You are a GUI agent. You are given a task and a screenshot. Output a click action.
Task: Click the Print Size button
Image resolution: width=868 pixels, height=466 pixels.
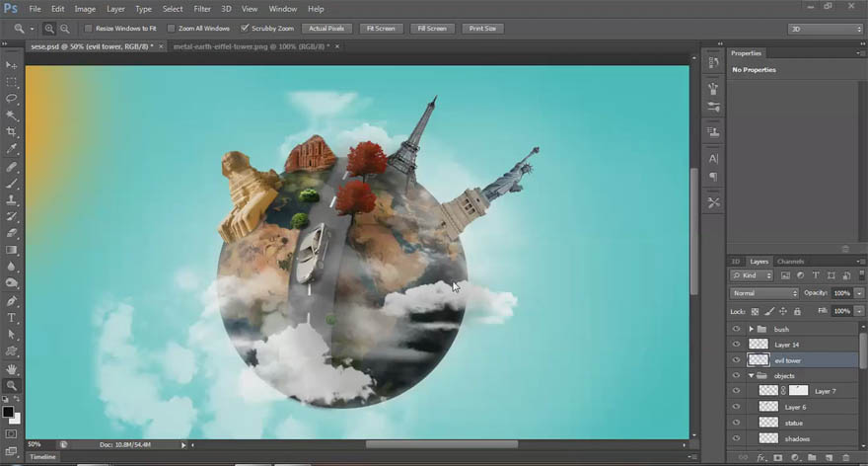click(x=482, y=29)
